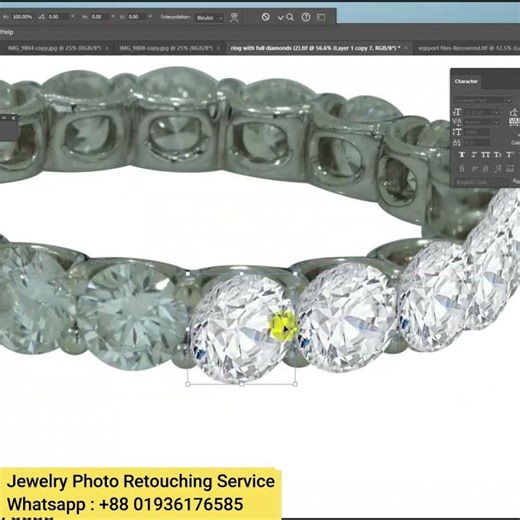Close the small floating panel at left
Viewport: 520px width, 520px height.
(13, 118)
